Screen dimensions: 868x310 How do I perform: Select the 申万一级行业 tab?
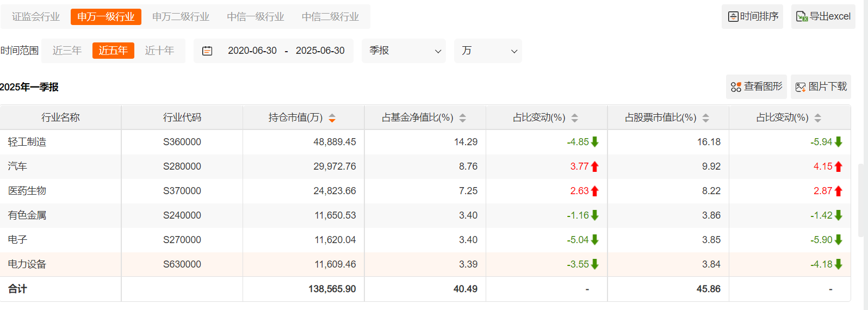click(x=106, y=17)
